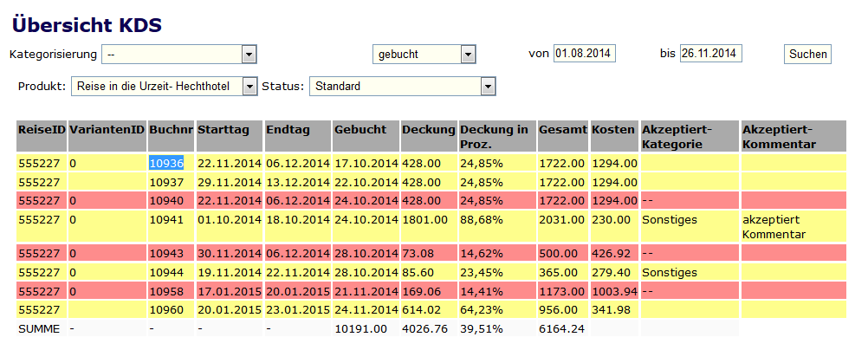Click the Kosten column header
Screen dimensions: 868x350
pos(613,129)
